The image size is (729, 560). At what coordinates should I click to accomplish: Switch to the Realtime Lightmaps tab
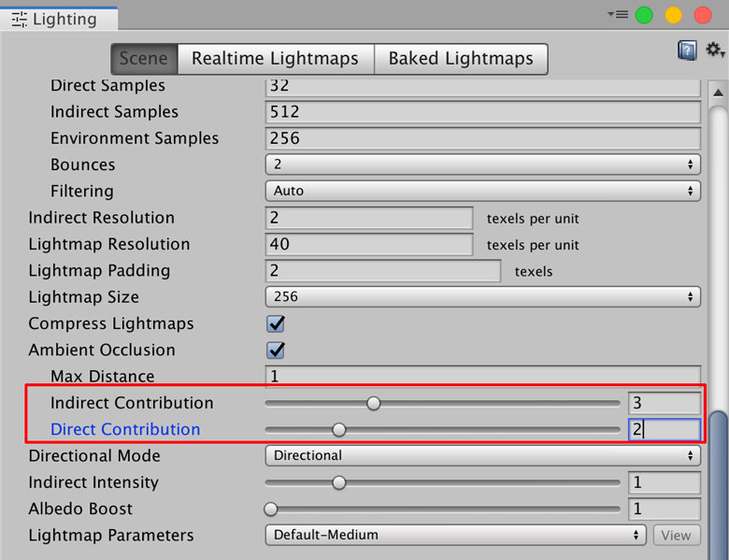276,59
